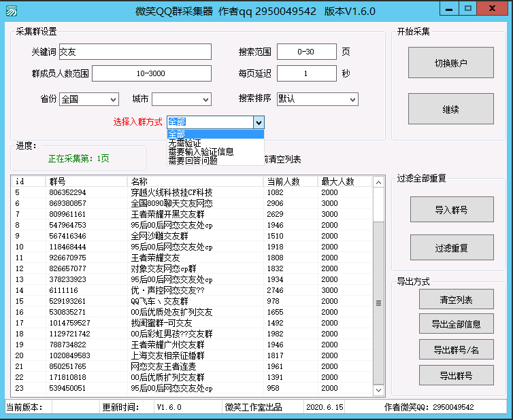
Task: Click the scrollbar up arrow of the list
Action: tap(378, 182)
